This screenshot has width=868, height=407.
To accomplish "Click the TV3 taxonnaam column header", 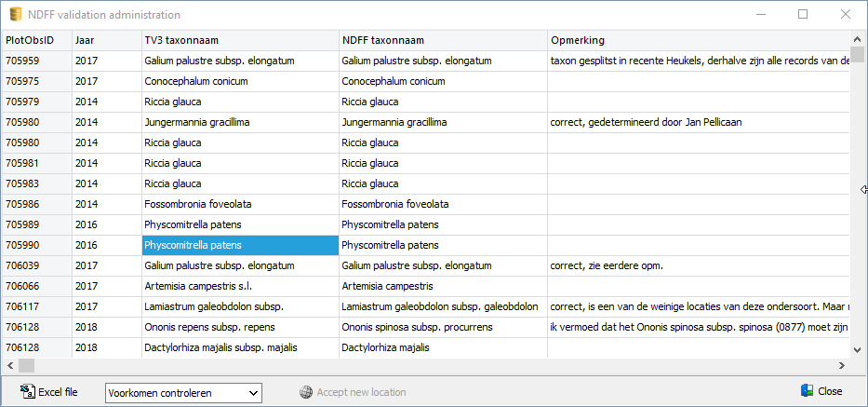I will point(182,41).
